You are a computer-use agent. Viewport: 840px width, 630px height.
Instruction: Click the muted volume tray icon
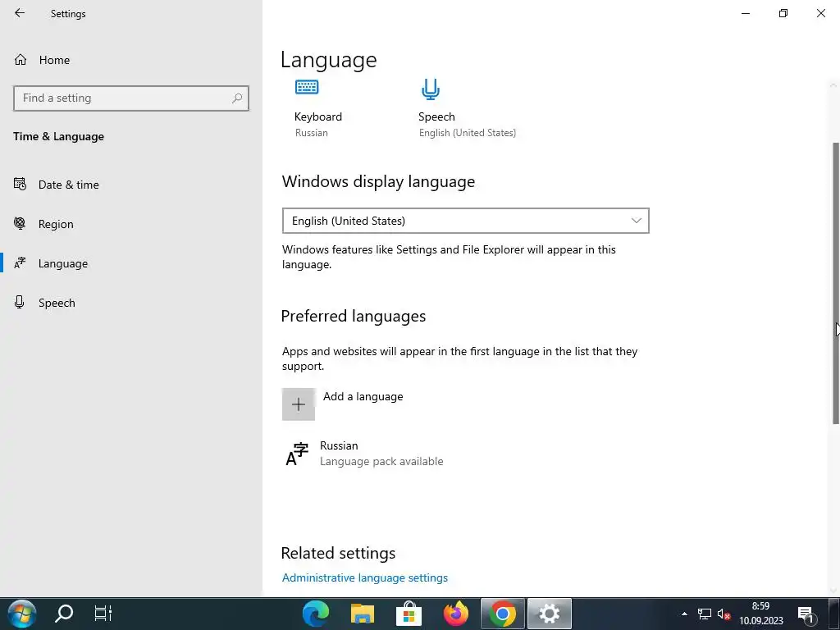coord(724,614)
